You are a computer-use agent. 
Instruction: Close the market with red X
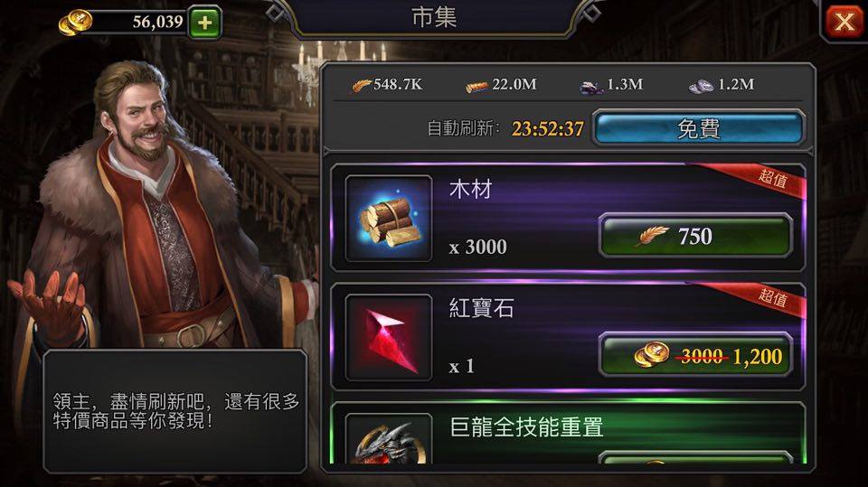[x=844, y=22]
